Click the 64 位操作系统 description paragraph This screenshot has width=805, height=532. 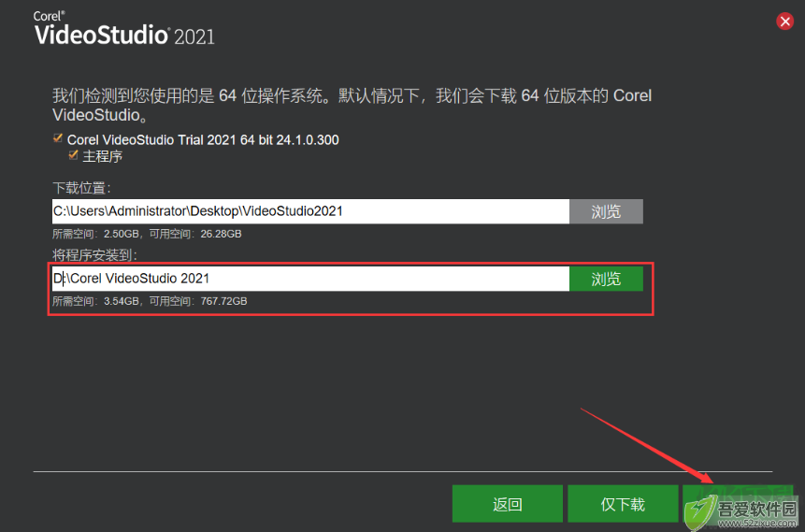tap(352, 106)
